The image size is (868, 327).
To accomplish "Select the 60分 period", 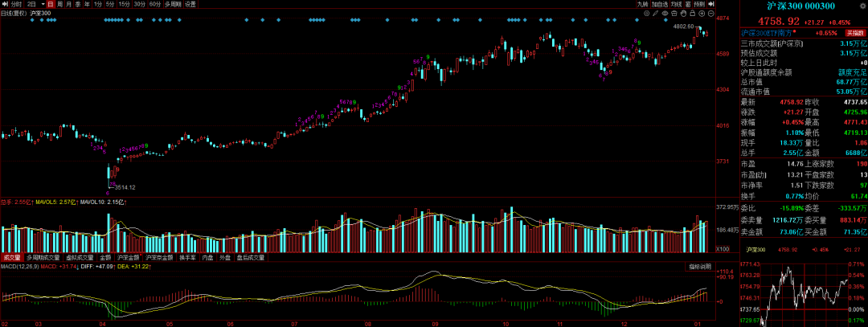I will point(155,4).
